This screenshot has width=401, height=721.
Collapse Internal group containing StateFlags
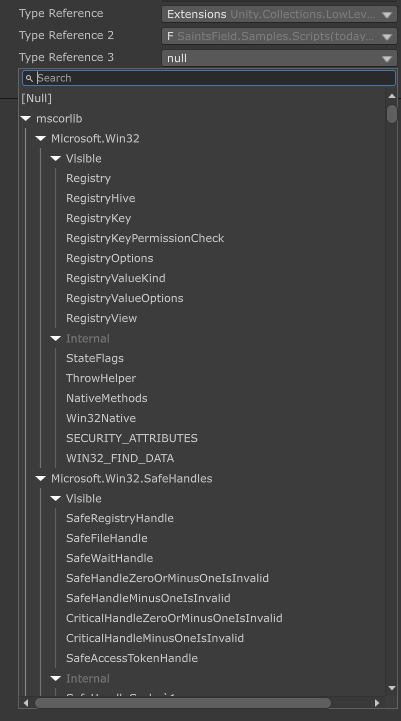56,338
